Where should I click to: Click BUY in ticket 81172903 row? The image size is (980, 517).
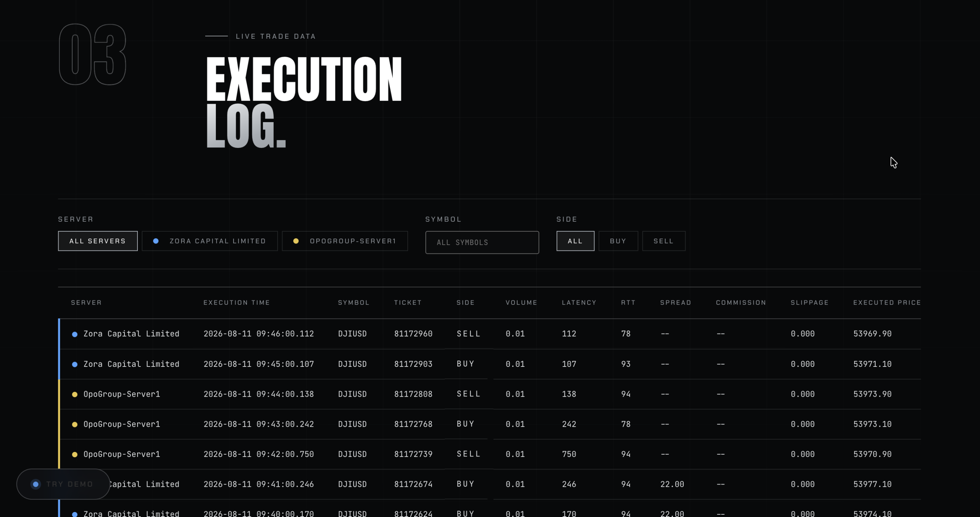465,364
